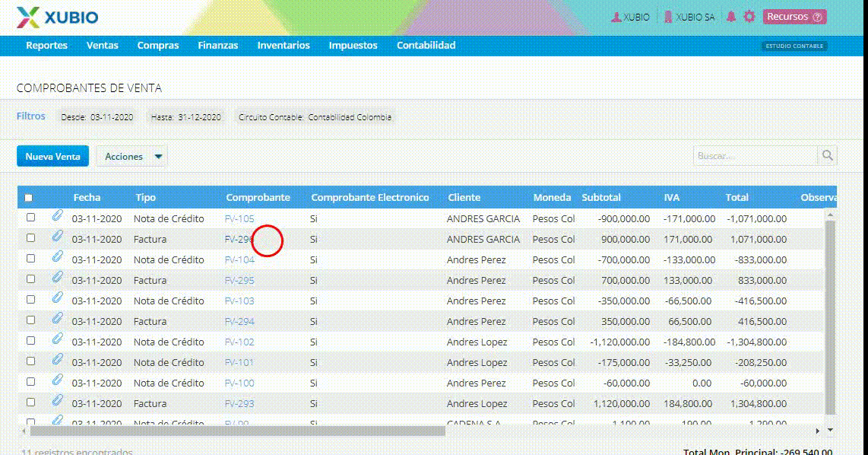Open attachment clip for FV-295 row
The height and width of the screenshot is (455, 868).
(58, 277)
